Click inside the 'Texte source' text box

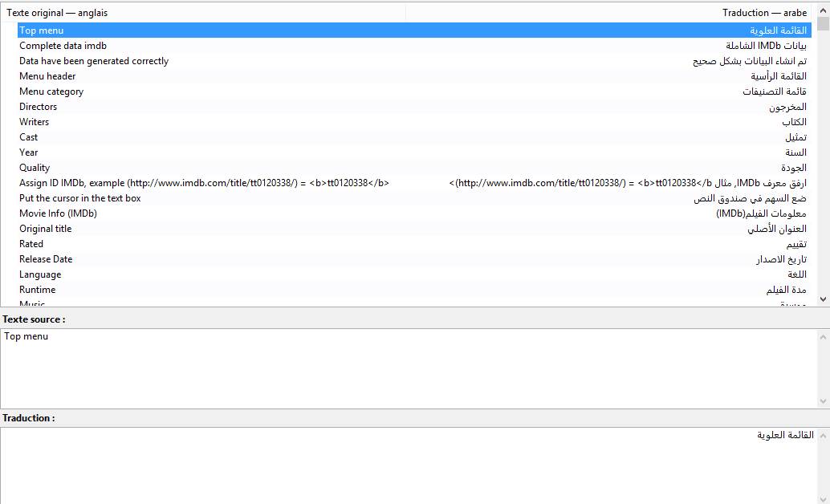click(x=408, y=368)
